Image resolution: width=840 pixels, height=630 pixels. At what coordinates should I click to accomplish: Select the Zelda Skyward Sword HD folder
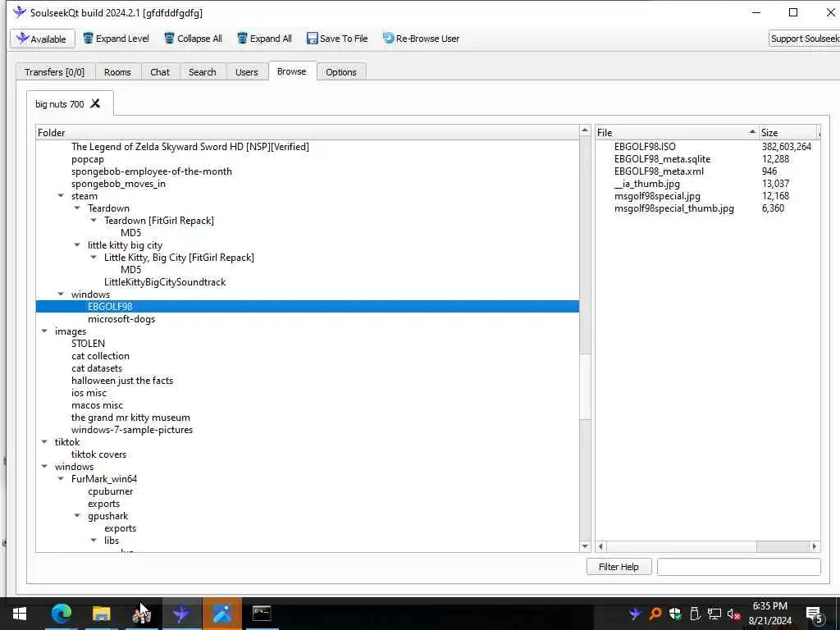tap(190, 147)
